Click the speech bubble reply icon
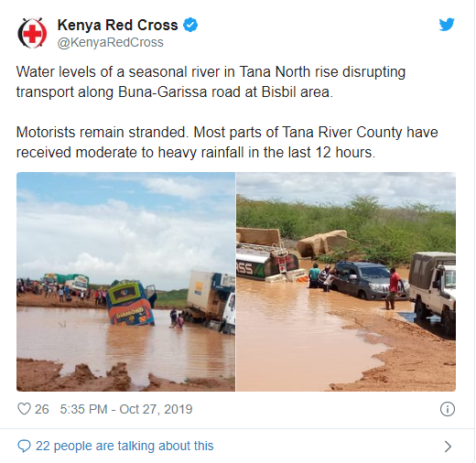This screenshot has width=476, height=463. [x=24, y=447]
